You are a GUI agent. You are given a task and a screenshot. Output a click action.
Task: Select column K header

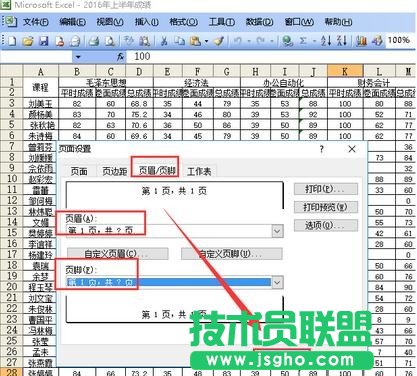point(345,71)
